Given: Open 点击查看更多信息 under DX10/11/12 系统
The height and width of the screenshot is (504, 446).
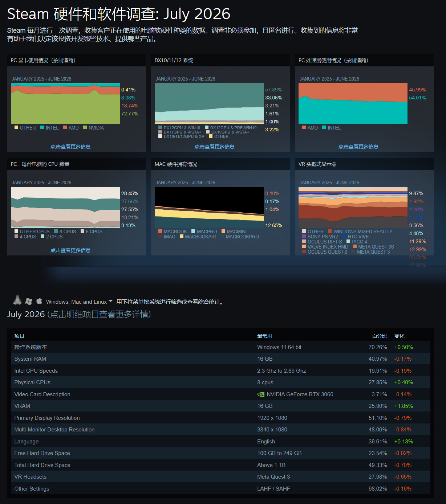Looking at the screenshot, I should click(214, 147).
